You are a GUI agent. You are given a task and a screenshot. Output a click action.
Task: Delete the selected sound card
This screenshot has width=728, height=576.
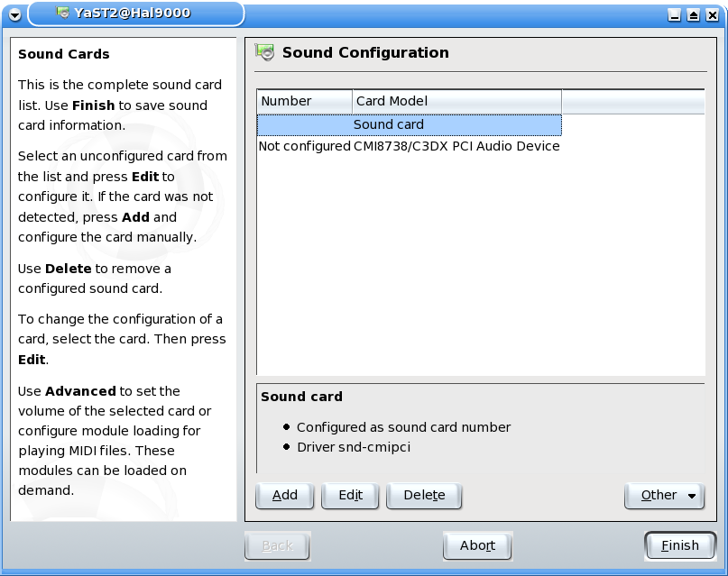coord(424,495)
